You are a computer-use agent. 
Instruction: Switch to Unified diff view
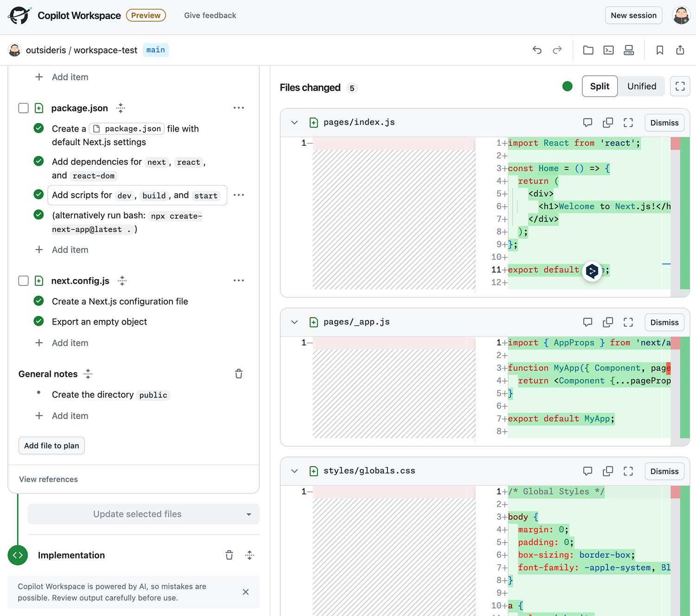point(642,86)
